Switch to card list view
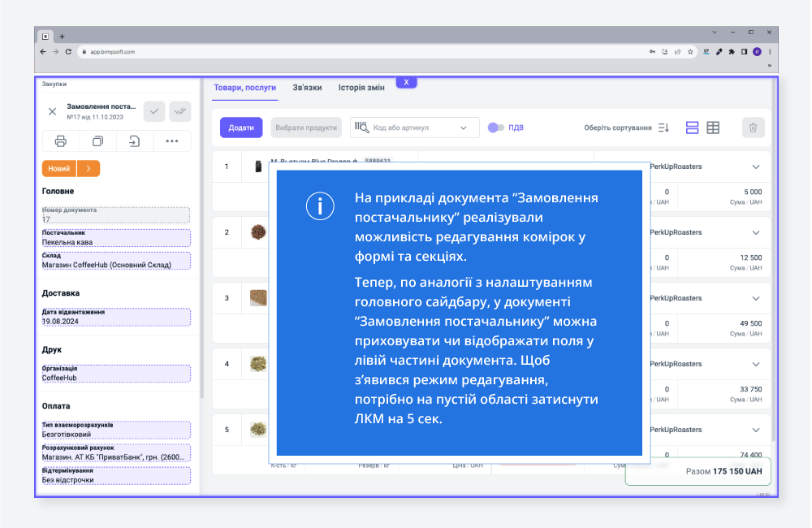812x528 pixels. pyautogui.click(x=693, y=128)
